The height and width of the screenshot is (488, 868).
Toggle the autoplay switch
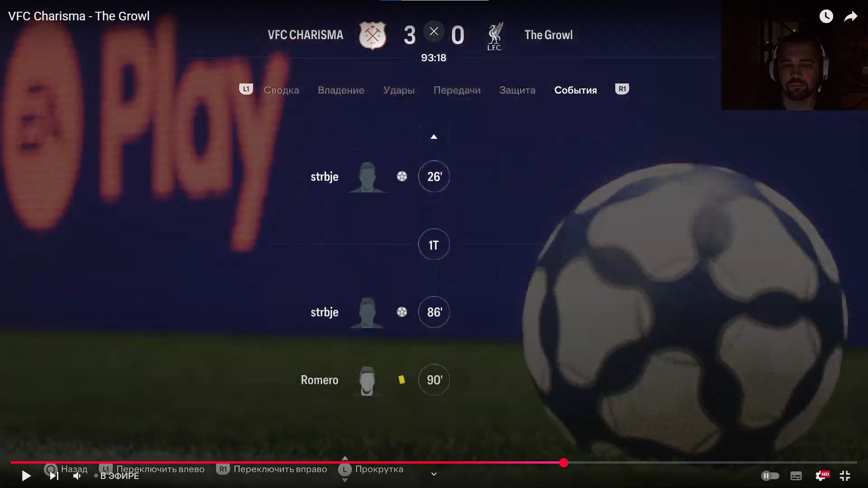click(x=770, y=476)
